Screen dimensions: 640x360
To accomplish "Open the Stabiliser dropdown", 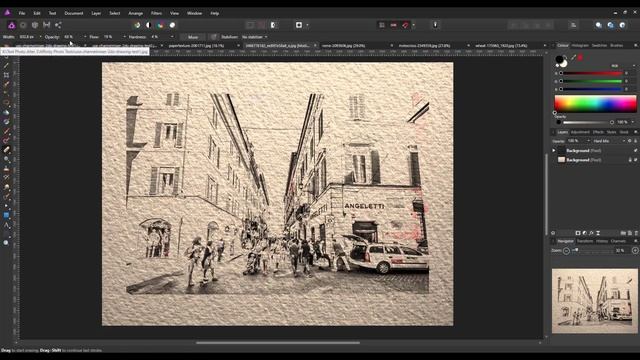I will point(254,37).
